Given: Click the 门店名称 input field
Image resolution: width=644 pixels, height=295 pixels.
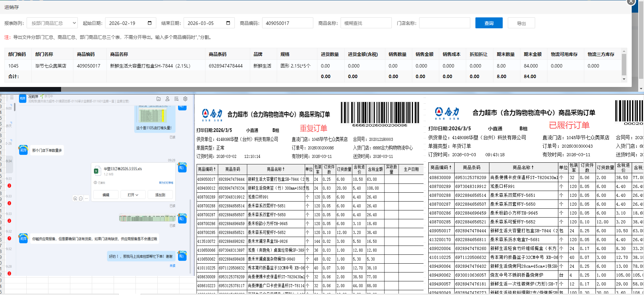Looking at the screenshot, I should point(444,23).
